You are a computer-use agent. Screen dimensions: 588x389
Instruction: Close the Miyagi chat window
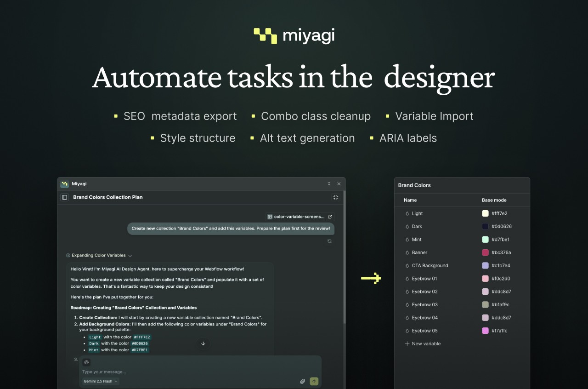point(339,184)
